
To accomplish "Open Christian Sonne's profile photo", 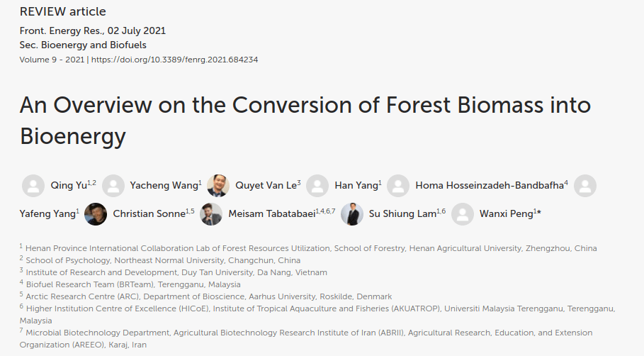I will click(x=96, y=213).
